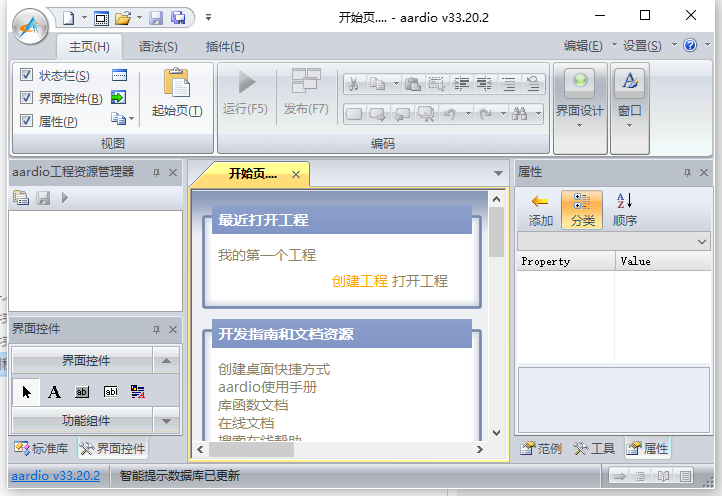This screenshot has width=722, height=496.
Task: Click the increase indent icon
Action: click(461, 84)
